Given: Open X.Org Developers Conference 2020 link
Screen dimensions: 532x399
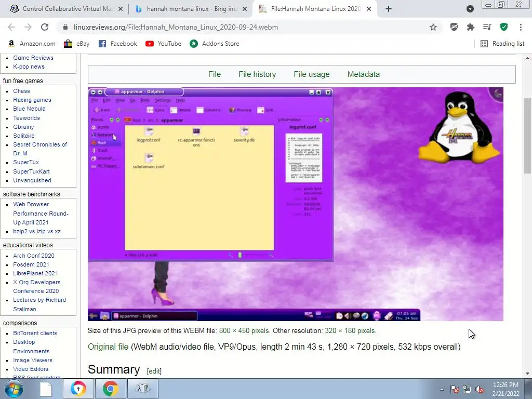Looking at the screenshot, I should [x=37, y=287].
